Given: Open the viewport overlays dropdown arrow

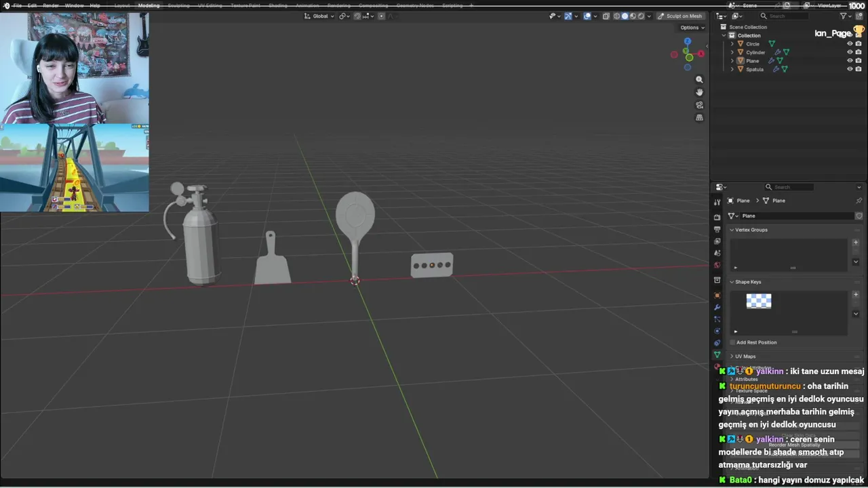Looking at the screenshot, I should coord(595,16).
